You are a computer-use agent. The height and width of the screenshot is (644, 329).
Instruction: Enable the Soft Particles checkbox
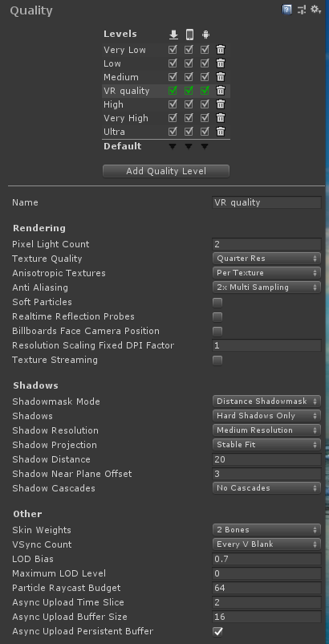click(217, 303)
